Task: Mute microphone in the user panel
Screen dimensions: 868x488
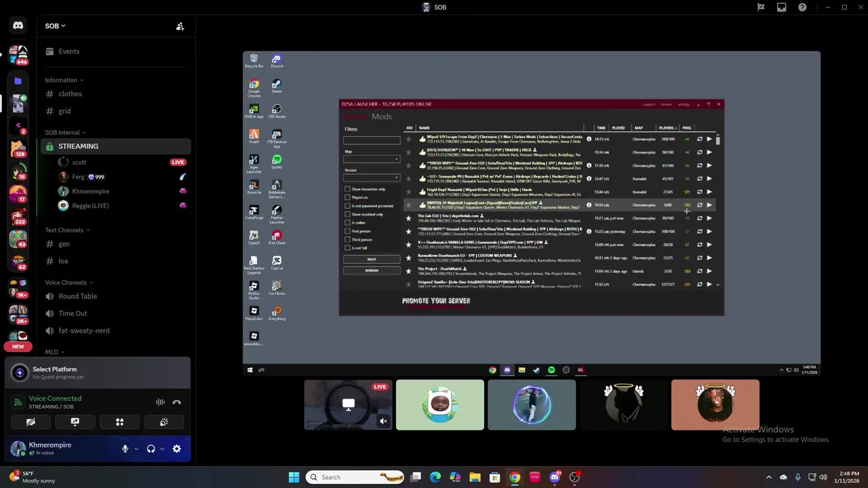Action: pos(125,449)
